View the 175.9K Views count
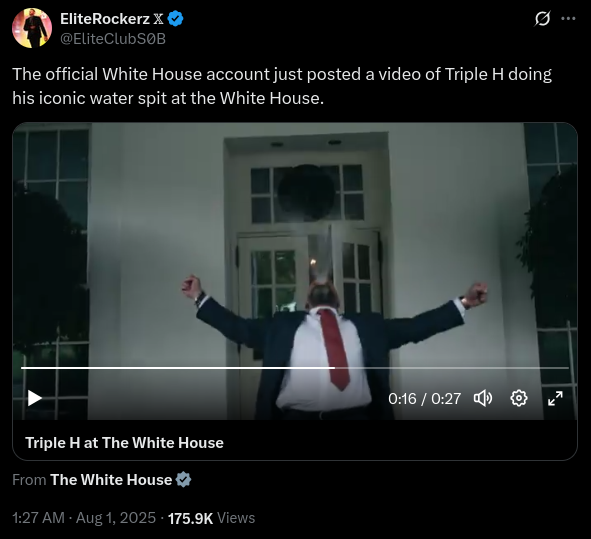 click(x=211, y=518)
